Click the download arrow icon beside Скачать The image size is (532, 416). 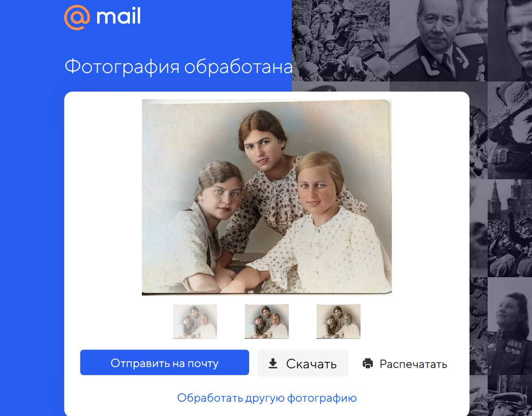coord(273,364)
